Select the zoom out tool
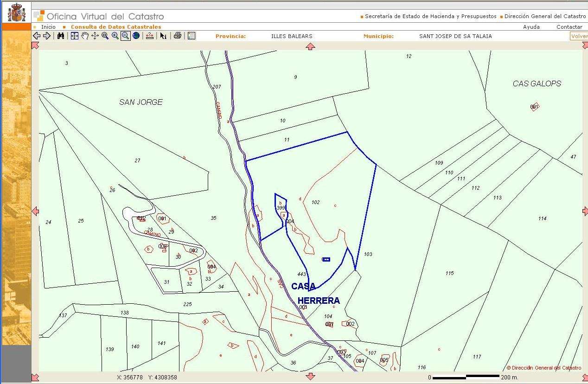 click(x=125, y=36)
